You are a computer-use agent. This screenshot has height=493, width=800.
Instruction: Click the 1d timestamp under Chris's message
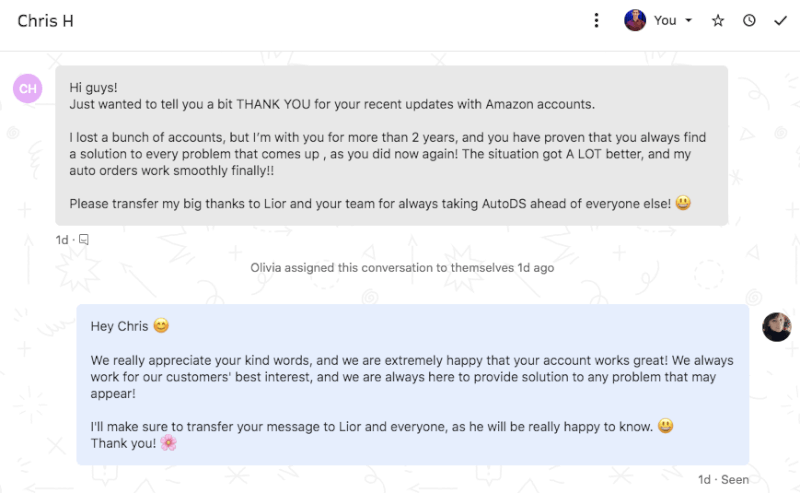point(62,240)
